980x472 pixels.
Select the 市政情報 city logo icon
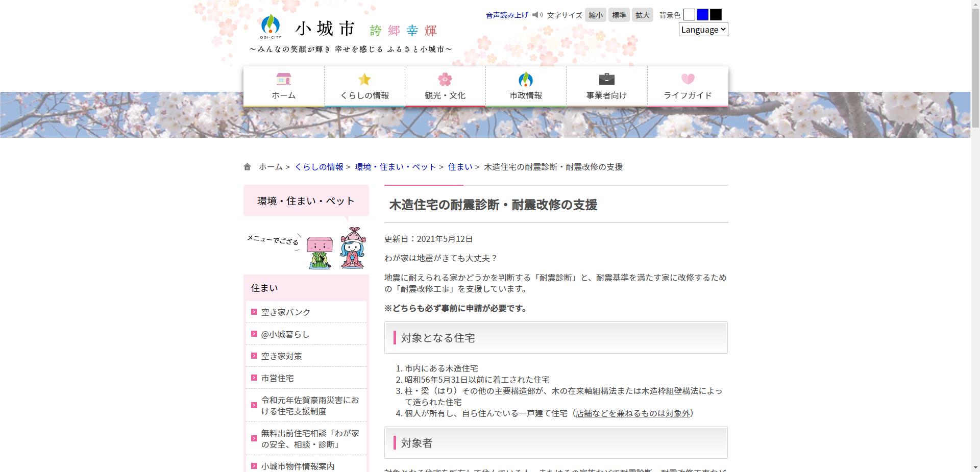click(526, 79)
